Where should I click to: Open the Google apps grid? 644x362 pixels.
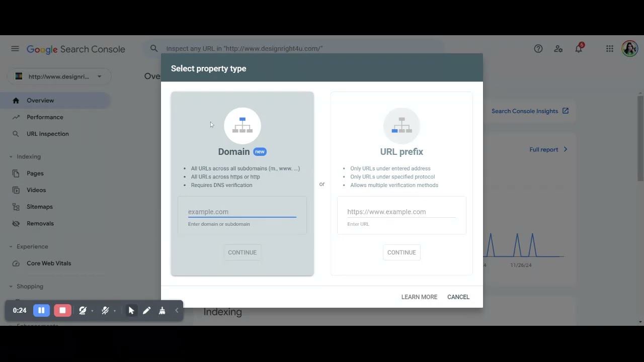(x=610, y=49)
